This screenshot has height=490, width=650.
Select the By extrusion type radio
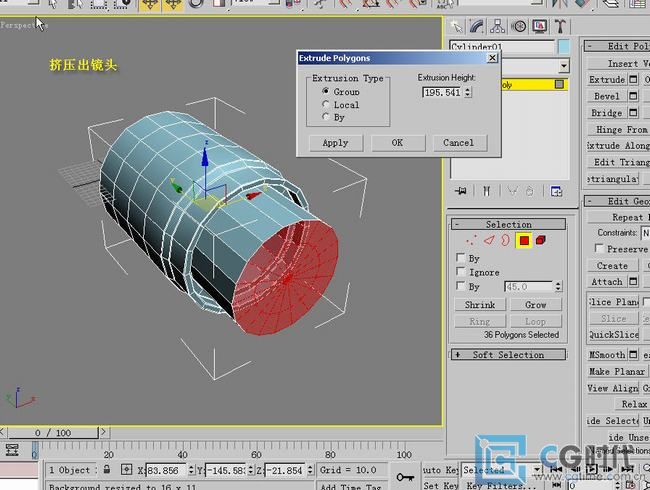tap(325, 117)
